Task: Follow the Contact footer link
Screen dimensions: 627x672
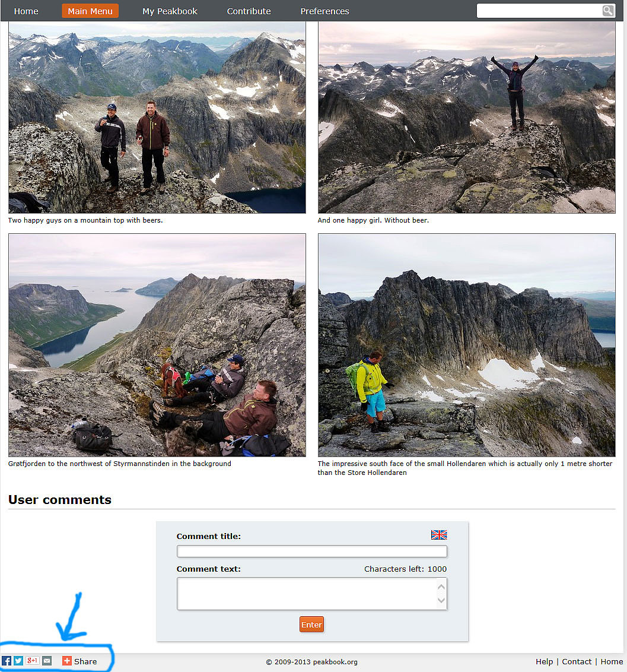Action: (x=577, y=662)
